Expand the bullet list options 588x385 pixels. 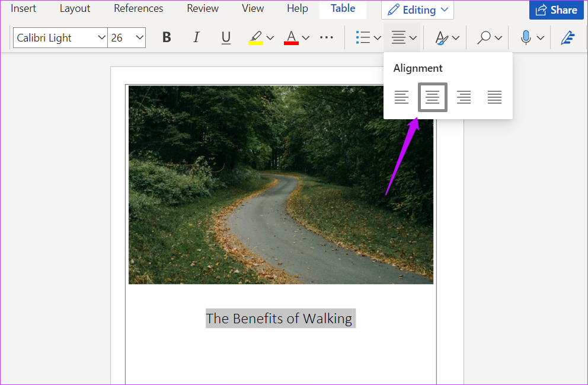pos(378,37)
